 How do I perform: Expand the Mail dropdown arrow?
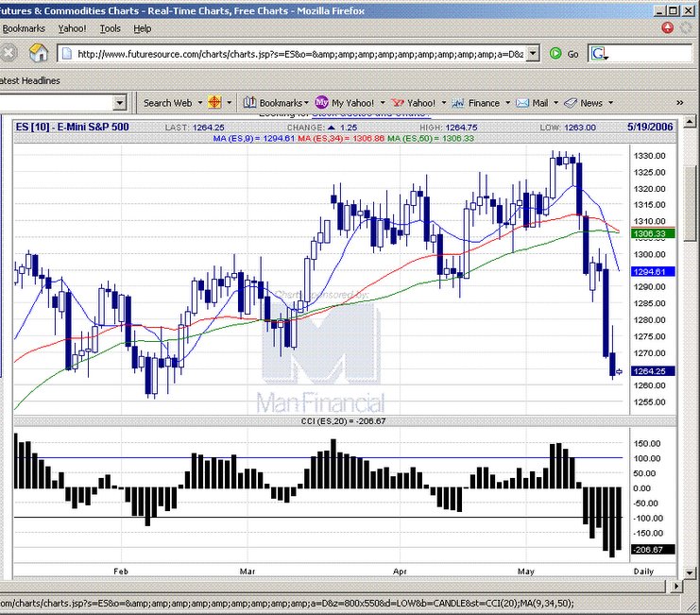click(x=555, y=103)
